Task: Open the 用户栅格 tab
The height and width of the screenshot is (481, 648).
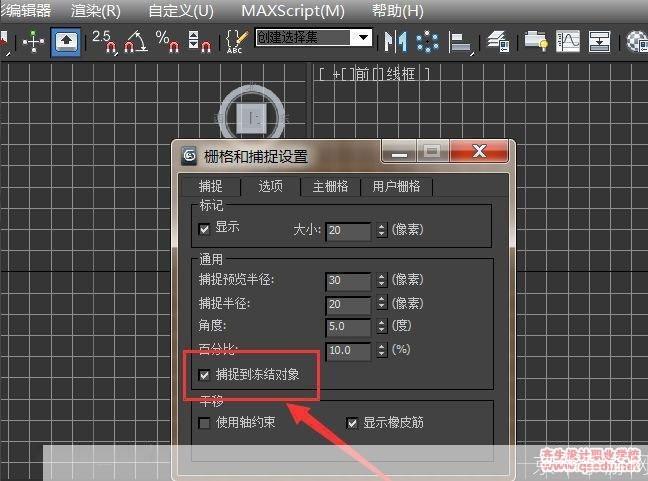Action: (396, 186)
